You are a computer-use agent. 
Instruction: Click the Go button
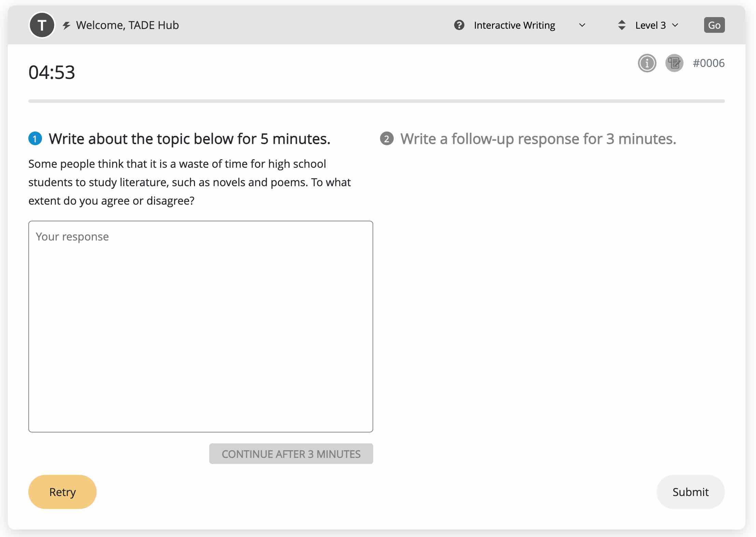(714, 25)
